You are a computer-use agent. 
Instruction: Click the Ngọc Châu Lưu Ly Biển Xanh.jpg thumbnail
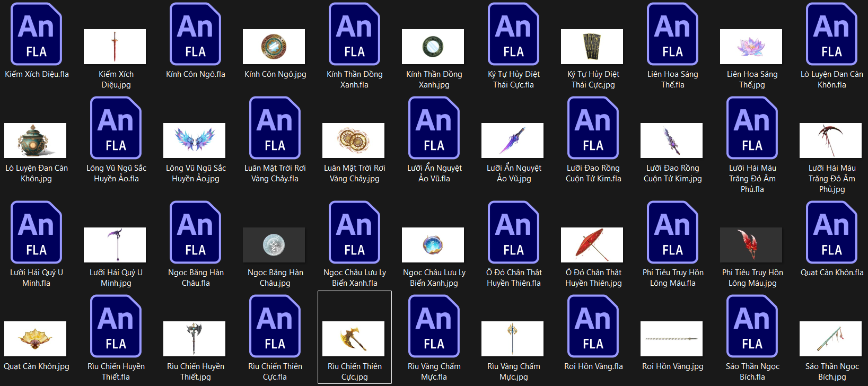tap(433, 245)
